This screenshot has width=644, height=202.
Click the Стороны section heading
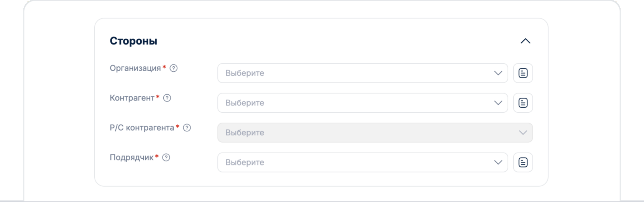[133, 41]
